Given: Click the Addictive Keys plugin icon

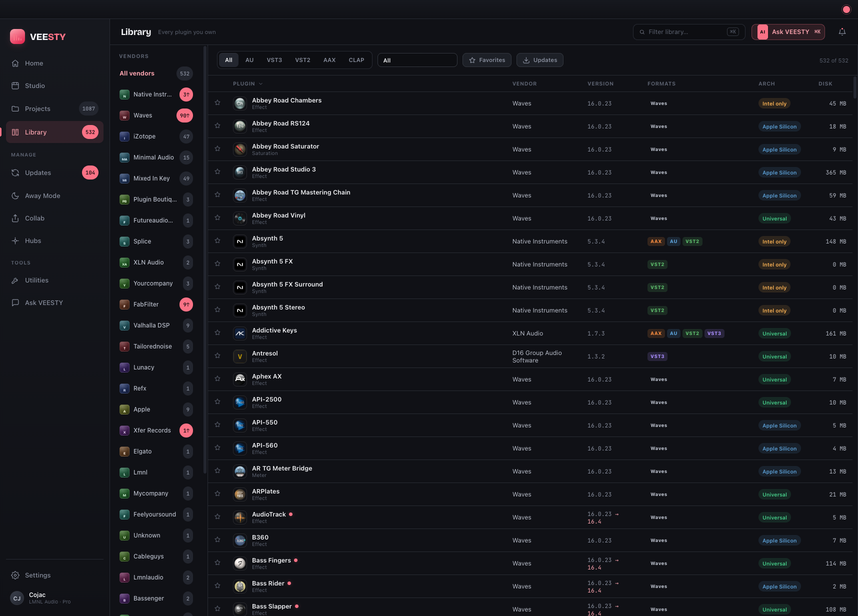Looking at the screenshot, I should (x=240, y=333).
